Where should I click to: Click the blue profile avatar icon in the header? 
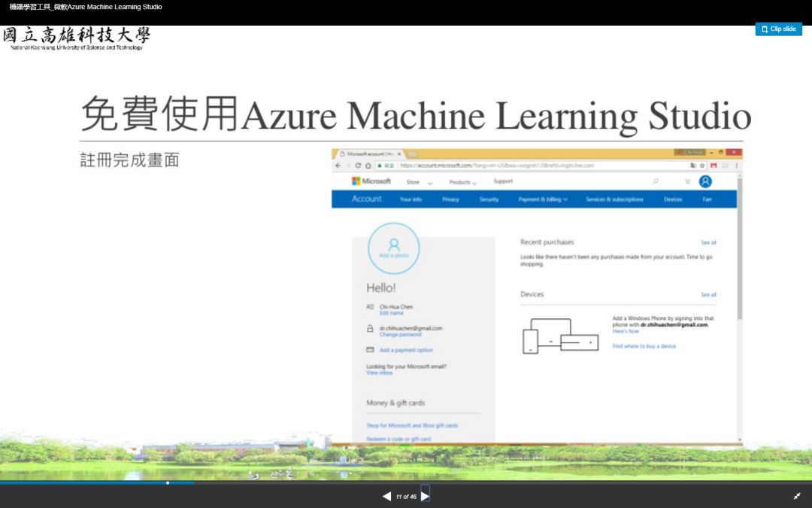pyautogui.click(x=705, y=181)
